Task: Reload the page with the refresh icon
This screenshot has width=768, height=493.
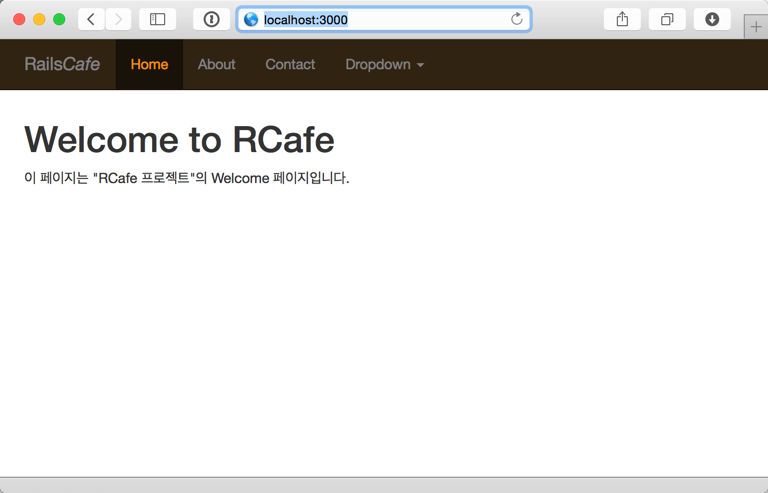Action: 517,20
